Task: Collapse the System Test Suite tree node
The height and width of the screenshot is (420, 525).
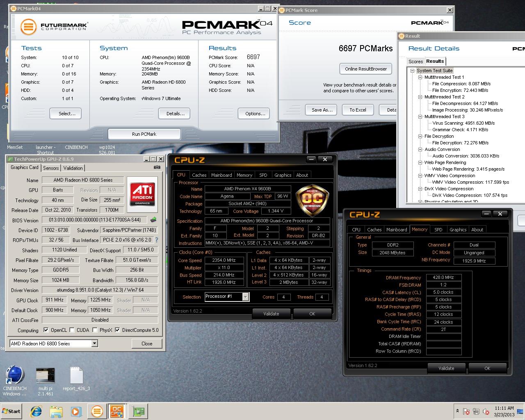Action: coord(413,71)
